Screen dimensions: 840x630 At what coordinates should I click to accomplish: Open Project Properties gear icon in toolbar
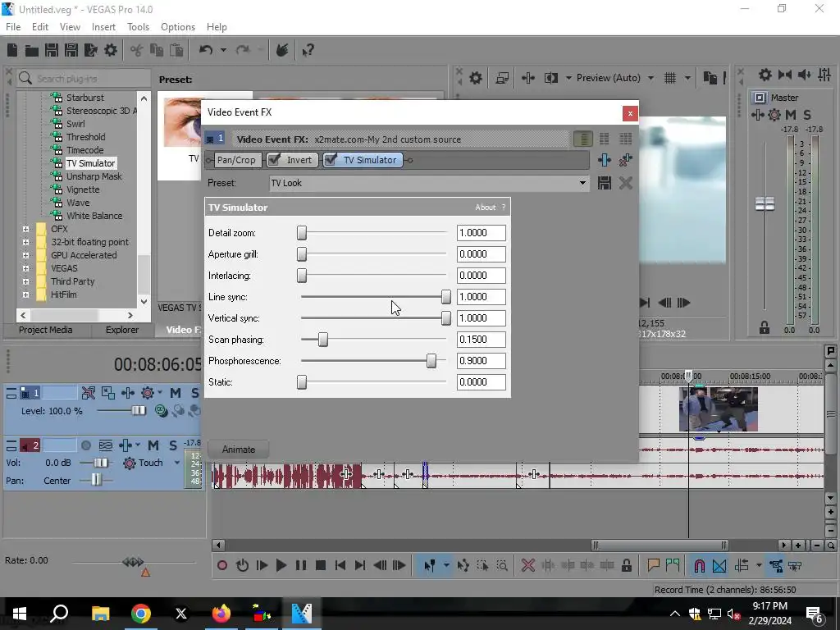[x=111, y=50]
